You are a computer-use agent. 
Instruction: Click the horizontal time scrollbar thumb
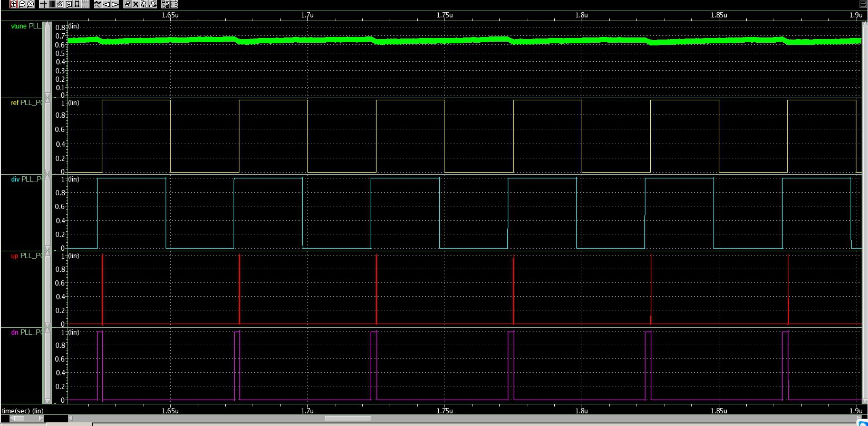[x=347, y=419]
